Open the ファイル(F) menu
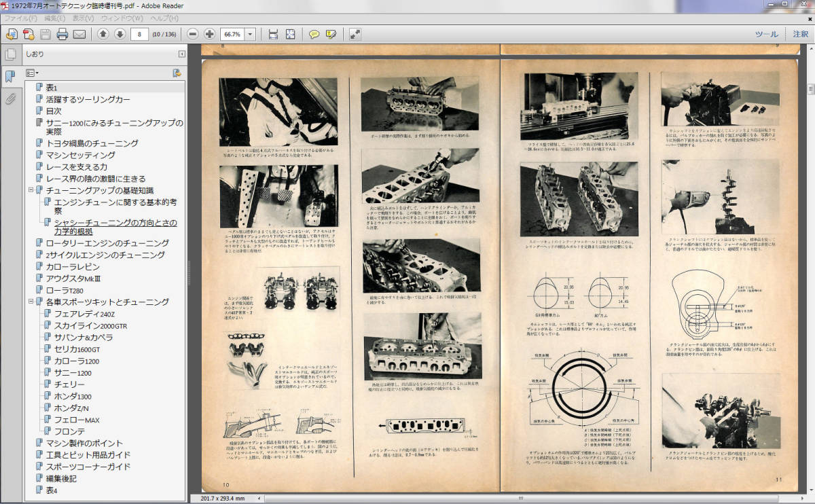The image size is (815, 504). click(x=20, y=18)
